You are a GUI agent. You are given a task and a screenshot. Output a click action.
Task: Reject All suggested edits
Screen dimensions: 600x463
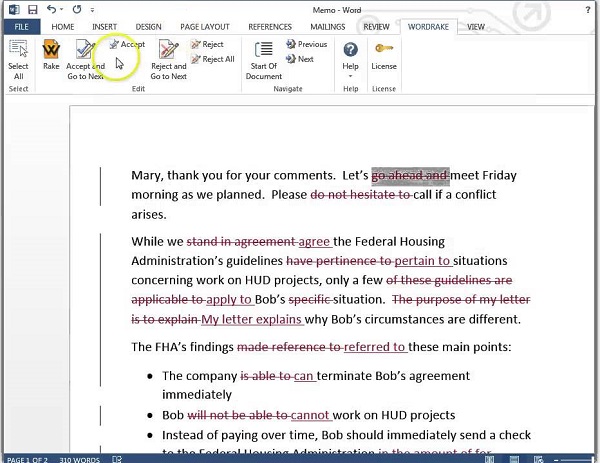(213, 59)
